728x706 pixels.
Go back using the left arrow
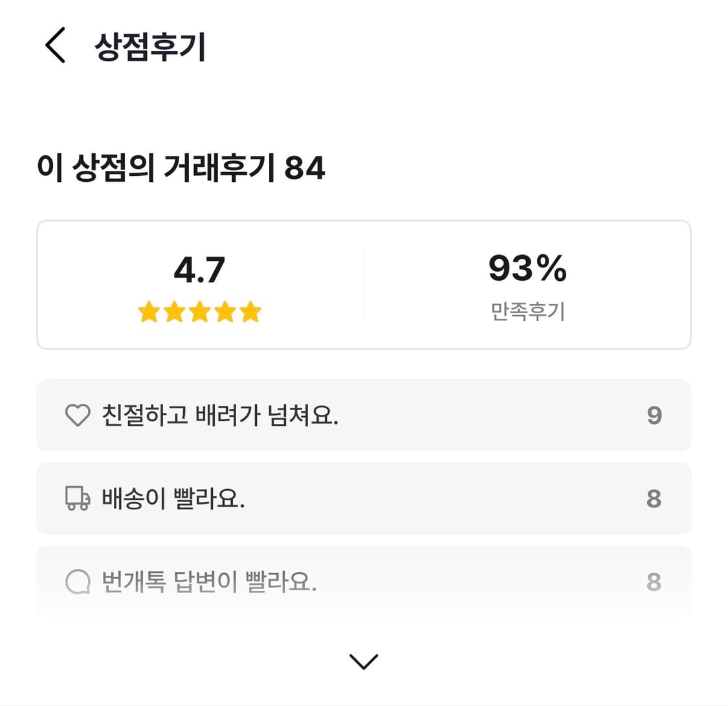[55, 47]
